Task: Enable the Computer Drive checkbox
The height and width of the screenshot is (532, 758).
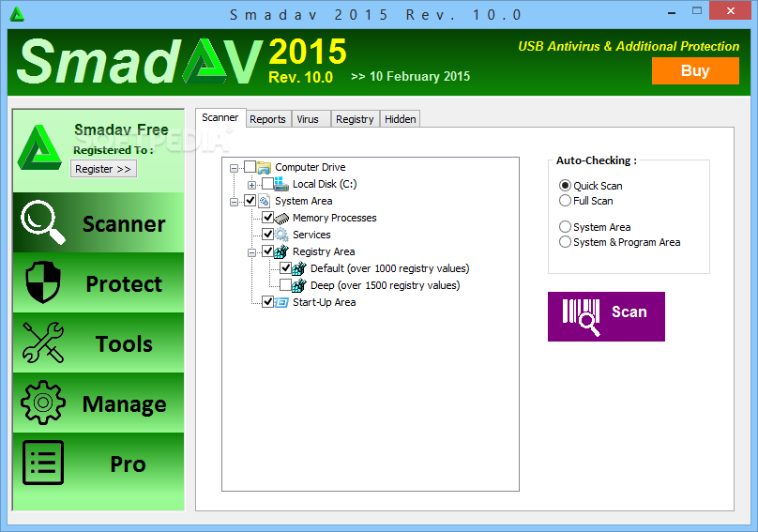Action: 250,167
